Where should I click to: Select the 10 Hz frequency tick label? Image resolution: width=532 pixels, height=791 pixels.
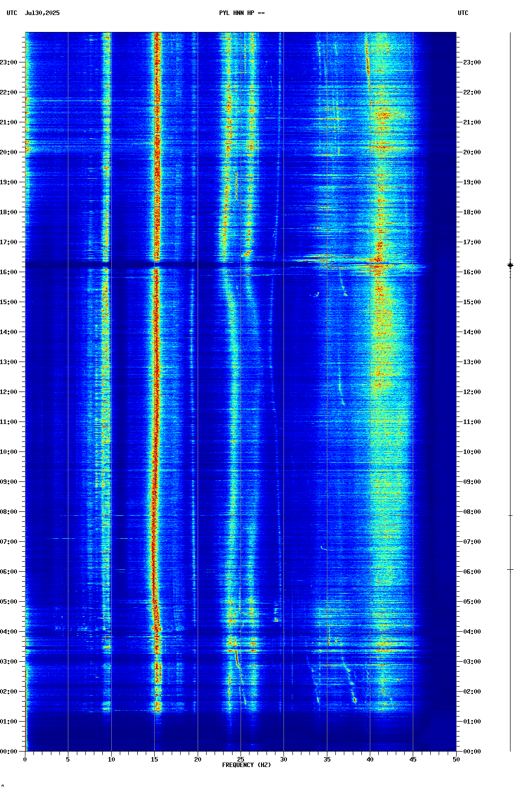coord(111,760)
